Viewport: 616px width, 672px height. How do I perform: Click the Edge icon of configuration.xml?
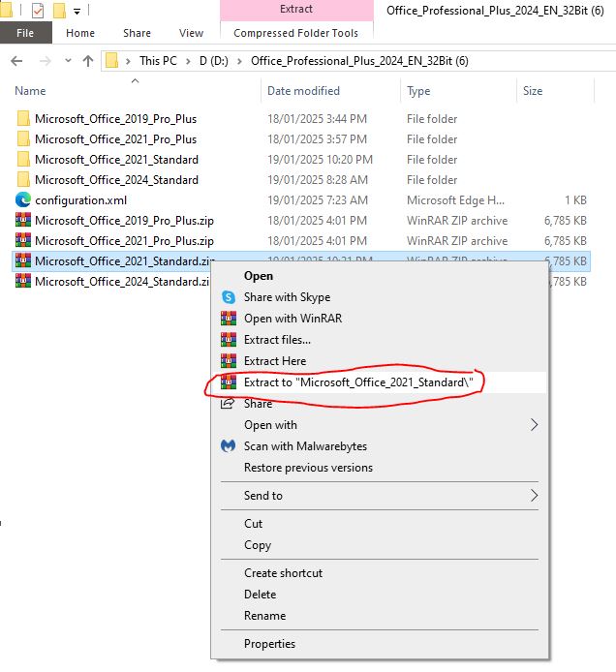pos(23,200)
